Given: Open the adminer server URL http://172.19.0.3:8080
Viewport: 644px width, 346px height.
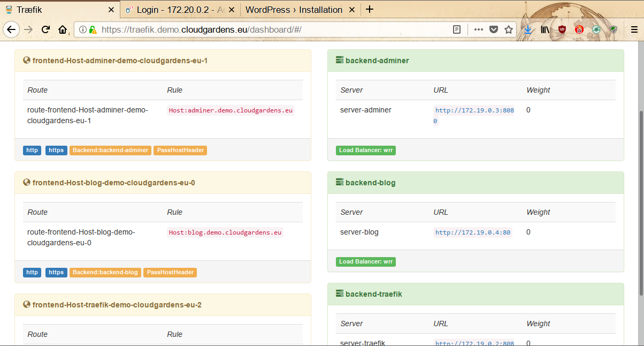Looking at the screenshot, I should (x=474, y=116).
